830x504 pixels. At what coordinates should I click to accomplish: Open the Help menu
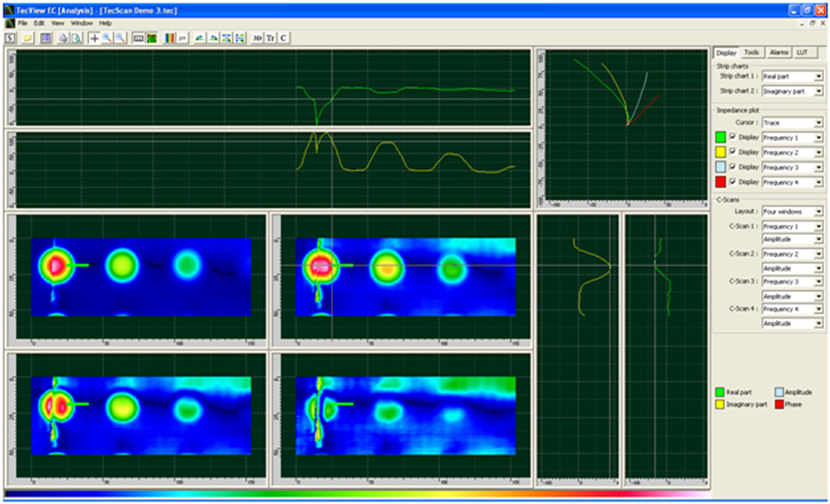(105, 23)
